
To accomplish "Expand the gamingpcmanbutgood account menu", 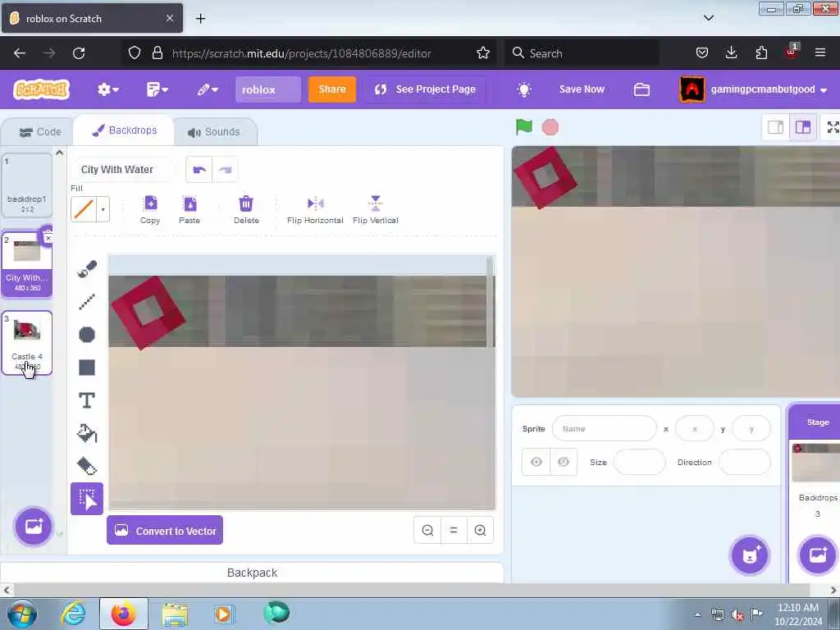I will pos(755,89).
